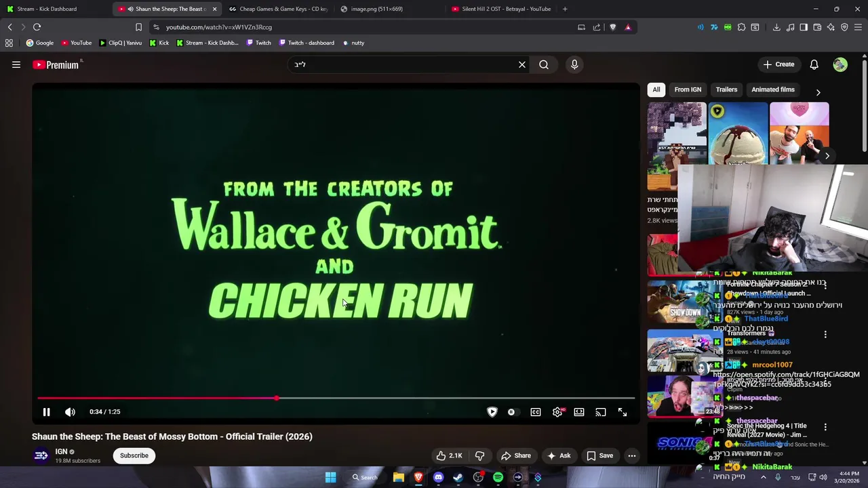Open options menu for Transformers video
This screenshot has height=488, width=868.
[x=825, y=334]
